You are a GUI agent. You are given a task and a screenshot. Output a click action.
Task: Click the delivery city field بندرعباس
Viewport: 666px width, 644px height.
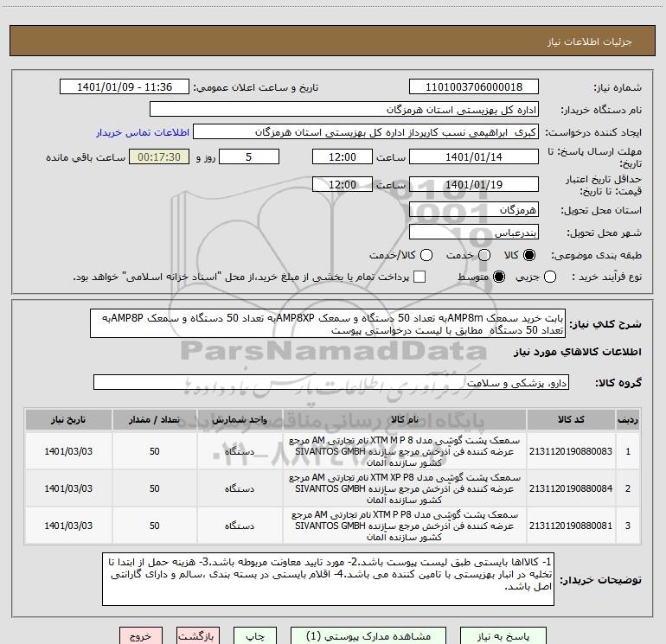[474, 233]
